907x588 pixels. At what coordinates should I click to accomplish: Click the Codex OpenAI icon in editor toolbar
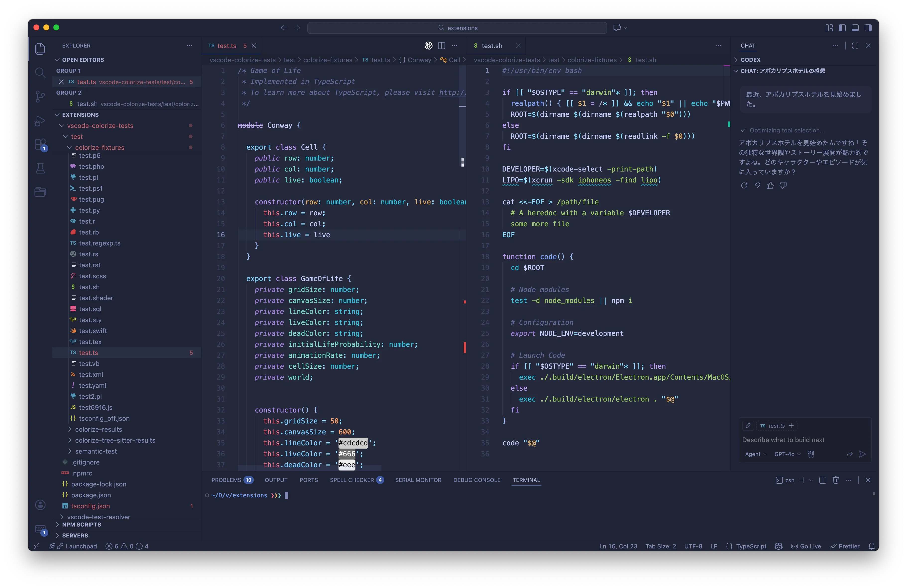coord(428,46)
